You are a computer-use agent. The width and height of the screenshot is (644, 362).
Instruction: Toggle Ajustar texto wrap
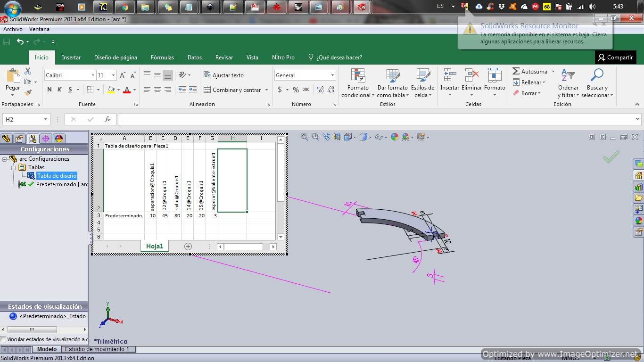223,75
